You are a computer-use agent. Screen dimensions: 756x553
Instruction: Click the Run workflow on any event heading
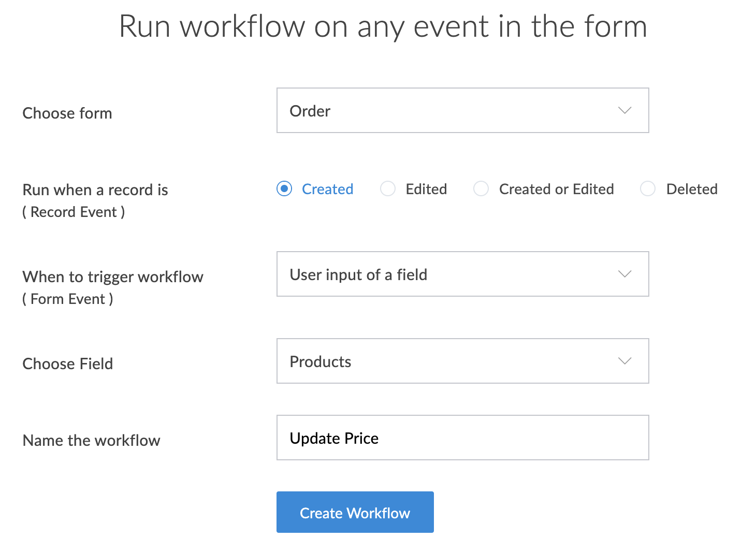[383, 26]
